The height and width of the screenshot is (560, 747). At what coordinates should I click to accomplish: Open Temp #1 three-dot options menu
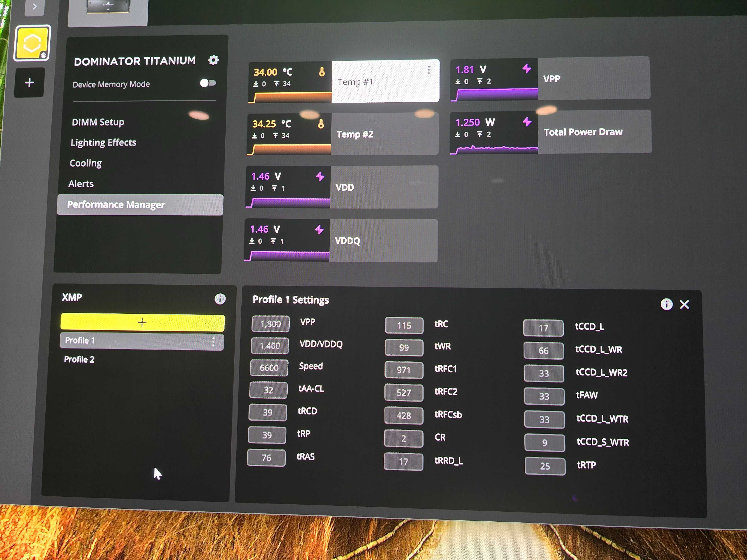(x=429, y=70)
